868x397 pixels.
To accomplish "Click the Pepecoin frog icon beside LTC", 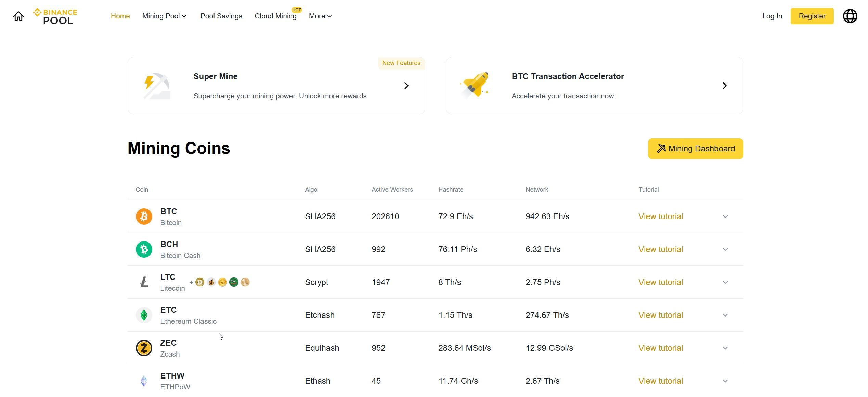I will pos(234,282).
